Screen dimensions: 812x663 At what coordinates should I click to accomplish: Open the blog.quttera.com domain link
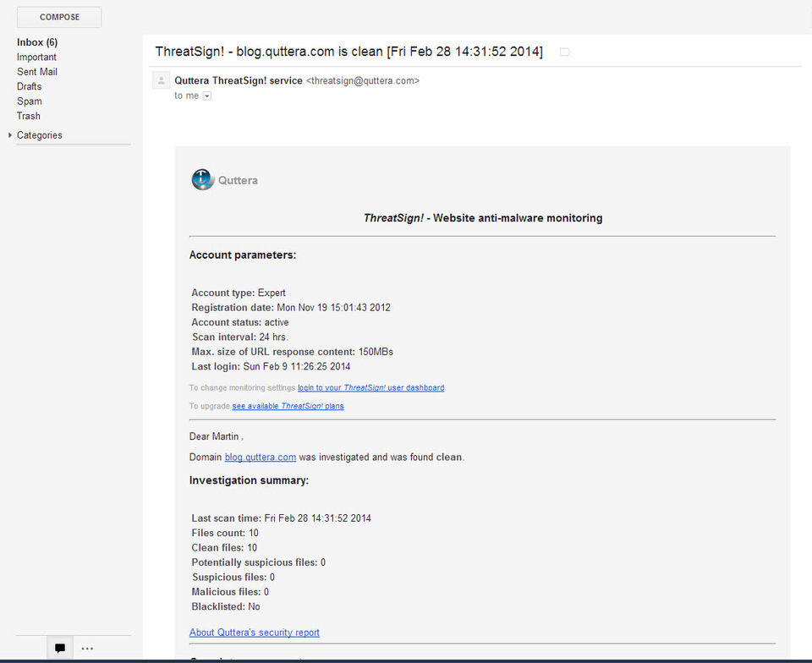261,458
